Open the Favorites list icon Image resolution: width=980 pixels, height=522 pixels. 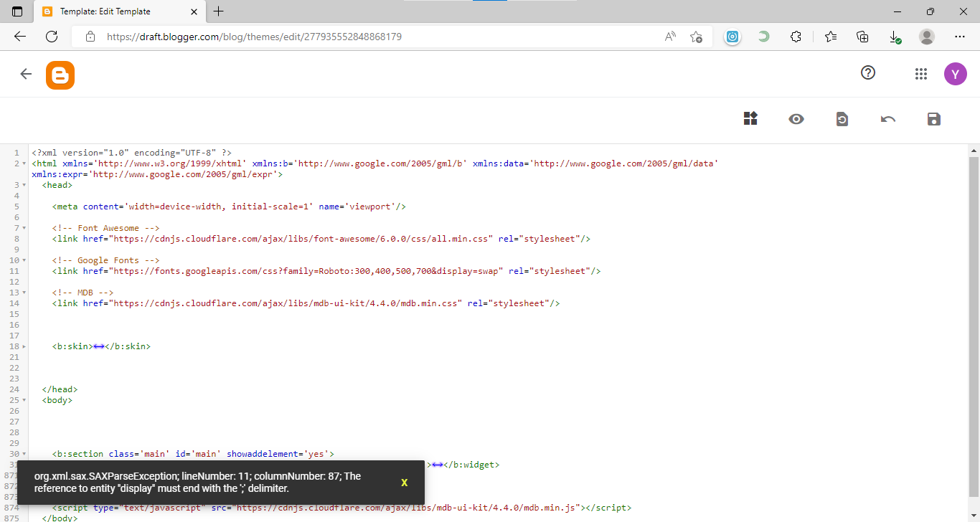[x=831, y=37]
